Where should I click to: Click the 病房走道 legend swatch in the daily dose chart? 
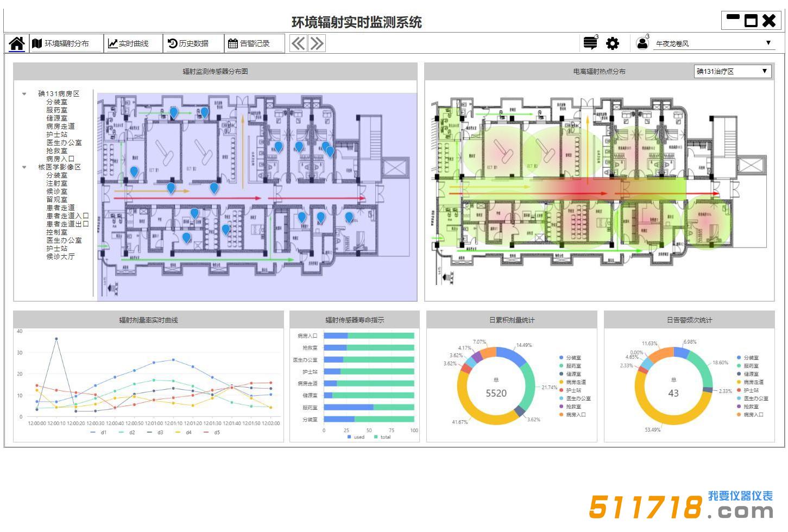click(561, 382)
